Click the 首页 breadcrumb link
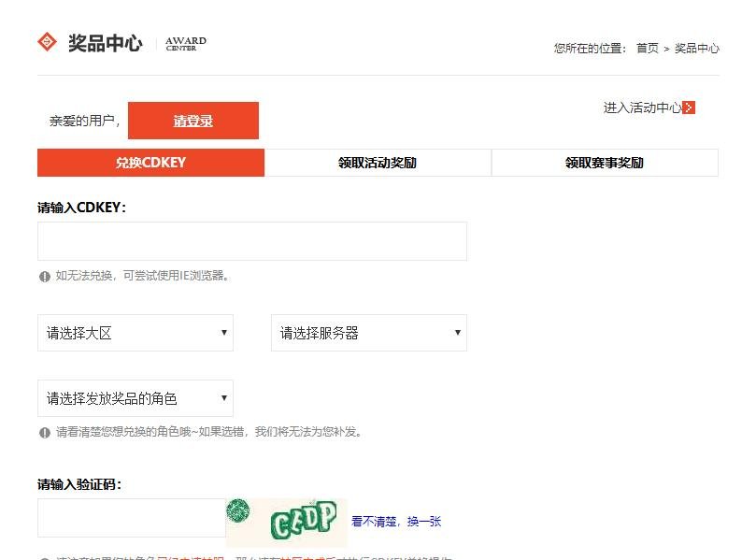Image resolution: width=756 pixels, height=560 pixels. 647,48
